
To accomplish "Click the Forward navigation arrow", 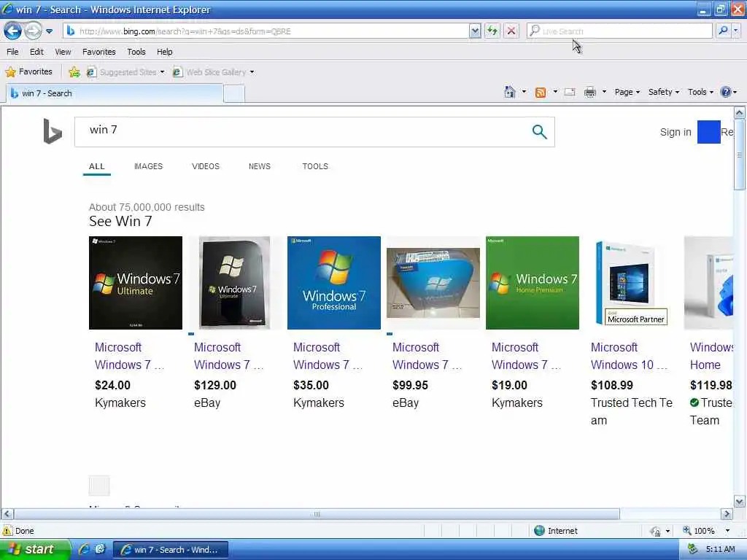I will (x=33, y=31).
